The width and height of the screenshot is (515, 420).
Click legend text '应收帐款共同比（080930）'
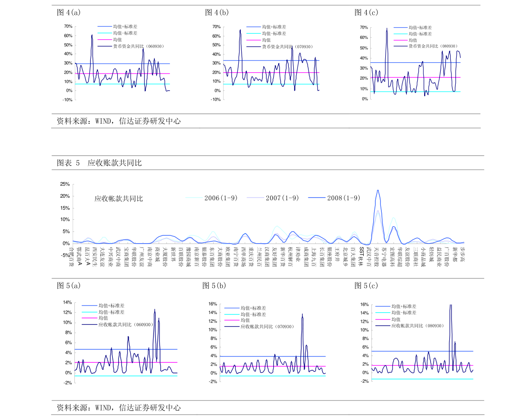pyautogui.click(x=417, y=325)
